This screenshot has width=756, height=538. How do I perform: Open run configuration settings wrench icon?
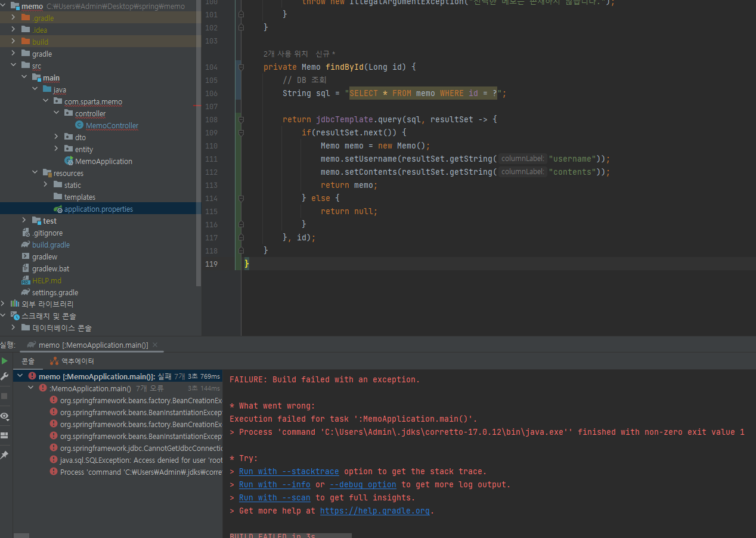(5, 376)
